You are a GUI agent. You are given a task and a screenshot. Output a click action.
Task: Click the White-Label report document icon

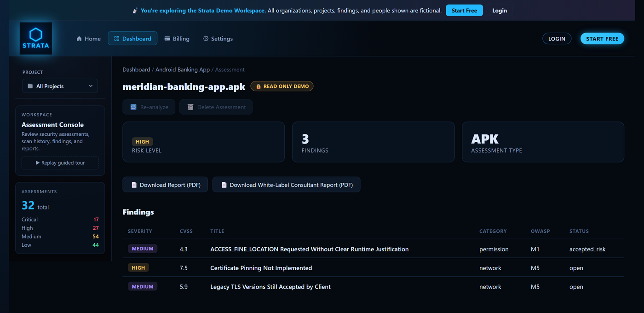tap(224, 185)
